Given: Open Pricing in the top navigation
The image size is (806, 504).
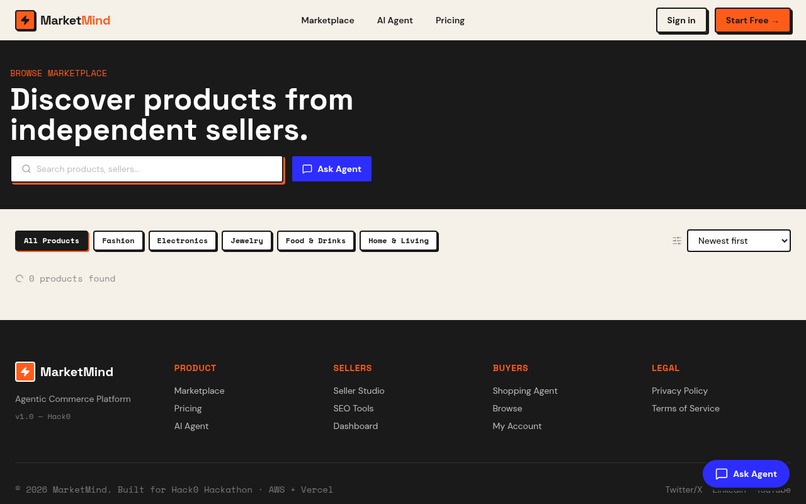Looking at the screenshot, I should pos(450,21).
